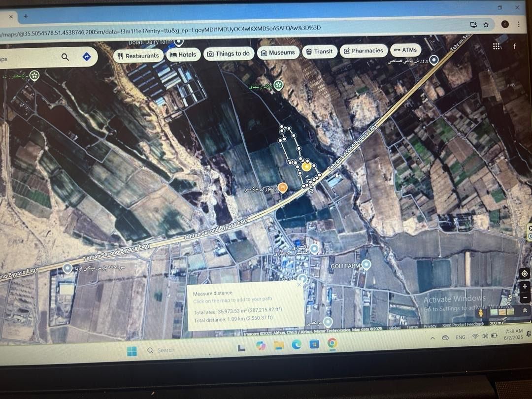532x399 pixels.
Task: Click the yellow starred saved place marker
Action: coord(306,166)
